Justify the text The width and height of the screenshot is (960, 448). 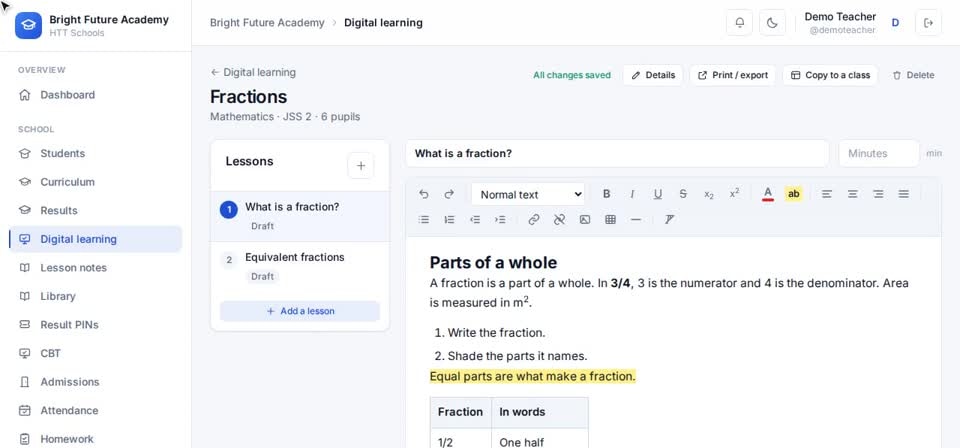coord(904,194)
